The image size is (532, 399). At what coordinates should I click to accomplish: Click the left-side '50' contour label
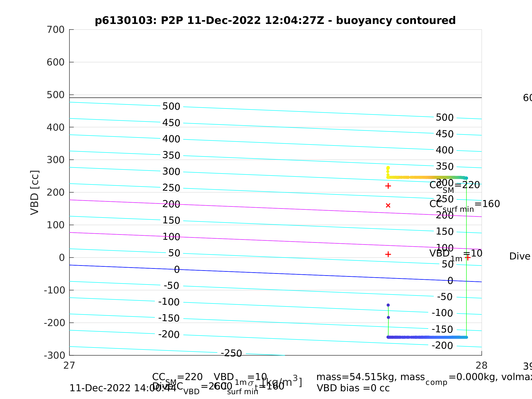pos(174,253)
